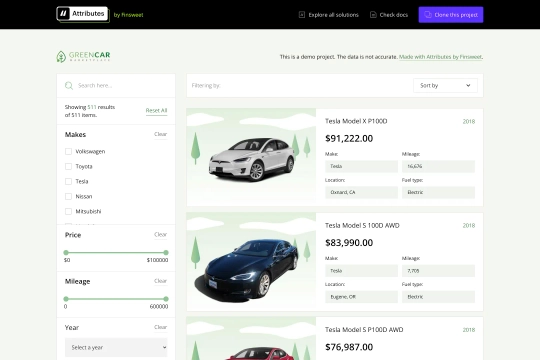Click the $83,990.00 price
This screenshot has width=540, height=360.
(349, 243)
